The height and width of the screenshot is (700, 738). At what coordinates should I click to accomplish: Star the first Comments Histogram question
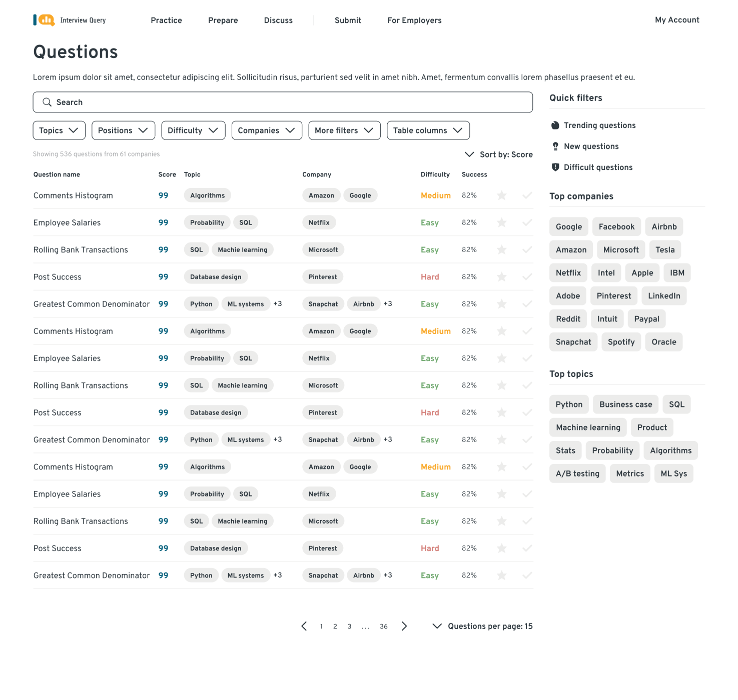[x=502, y=195]
